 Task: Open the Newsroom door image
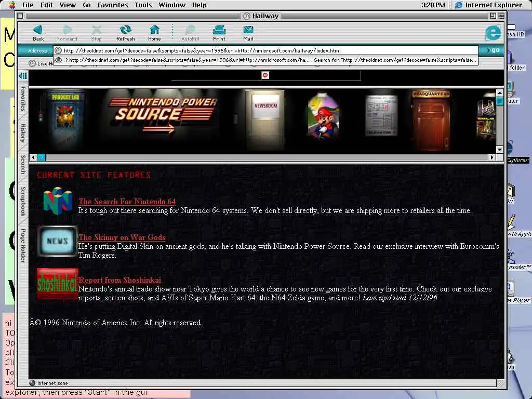click(265, 119)
